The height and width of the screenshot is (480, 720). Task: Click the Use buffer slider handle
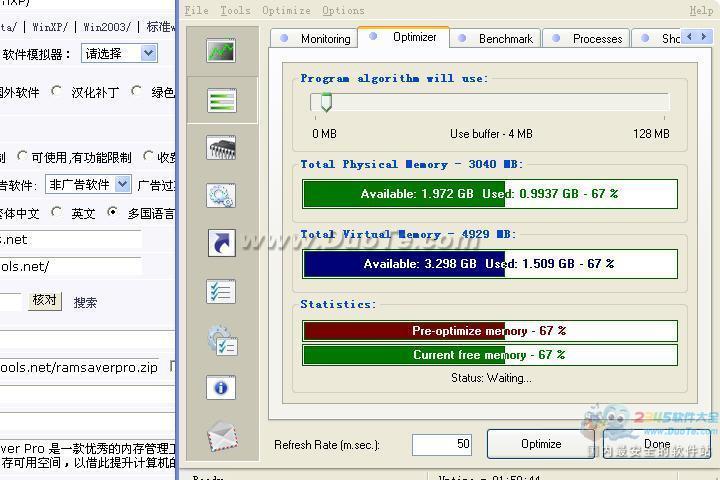click(x=325, y=102)
